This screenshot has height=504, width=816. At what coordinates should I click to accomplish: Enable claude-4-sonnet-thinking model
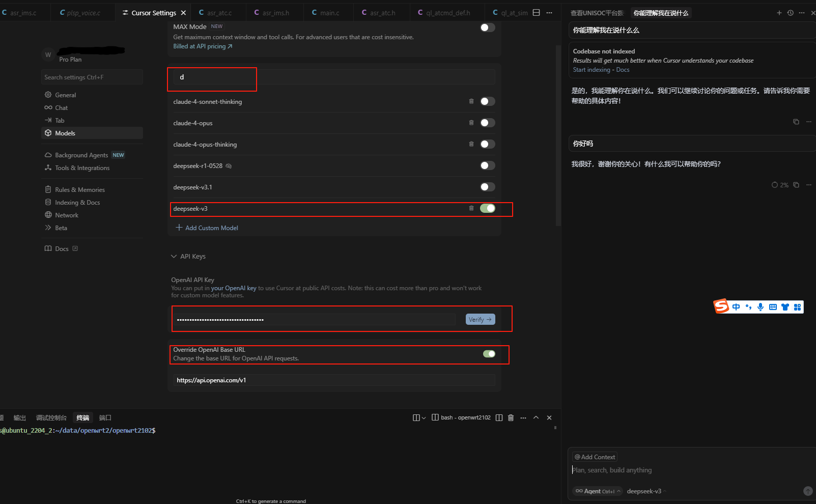click(x=487, y=101)
